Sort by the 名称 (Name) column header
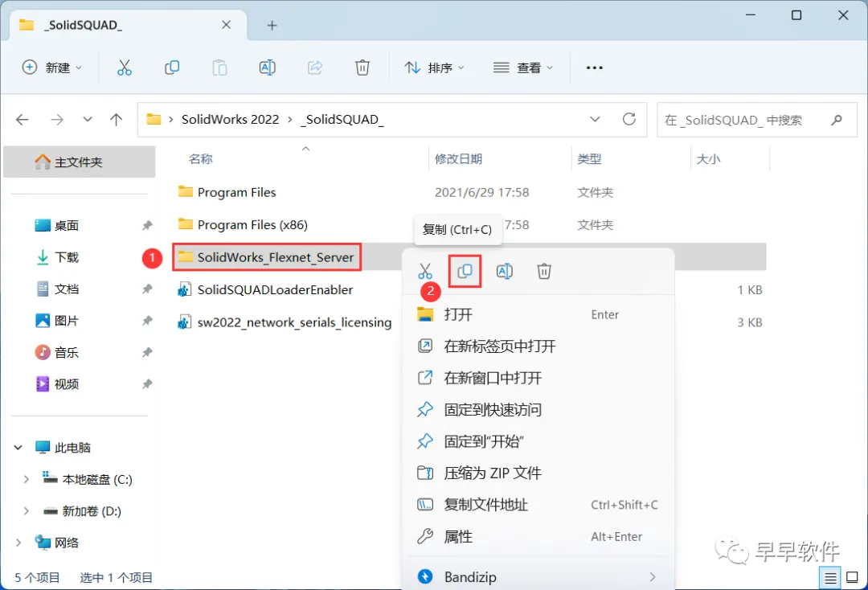Screen dimensions: 868x590 pos(200,159)
